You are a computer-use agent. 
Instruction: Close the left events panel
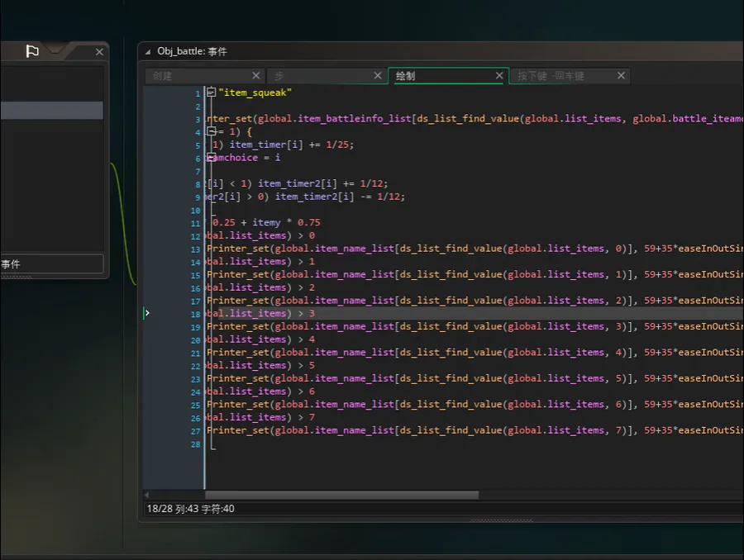pyautogui.click(x=99, y=52)
